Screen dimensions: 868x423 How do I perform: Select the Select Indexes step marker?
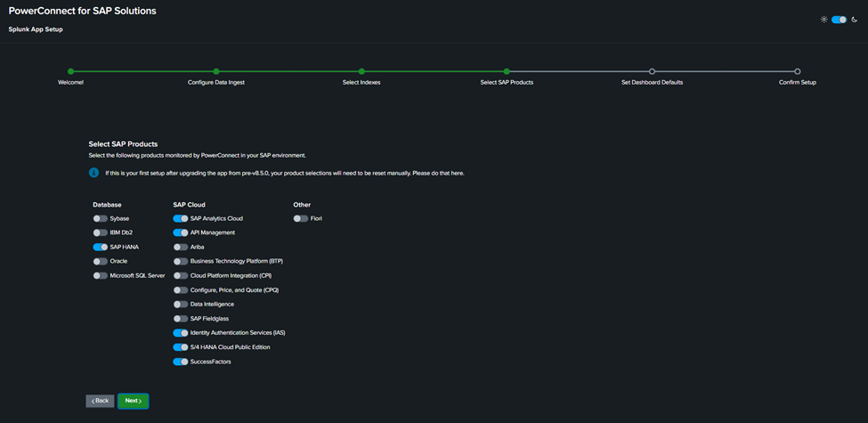pyautogui.click(x=361, y=71)
